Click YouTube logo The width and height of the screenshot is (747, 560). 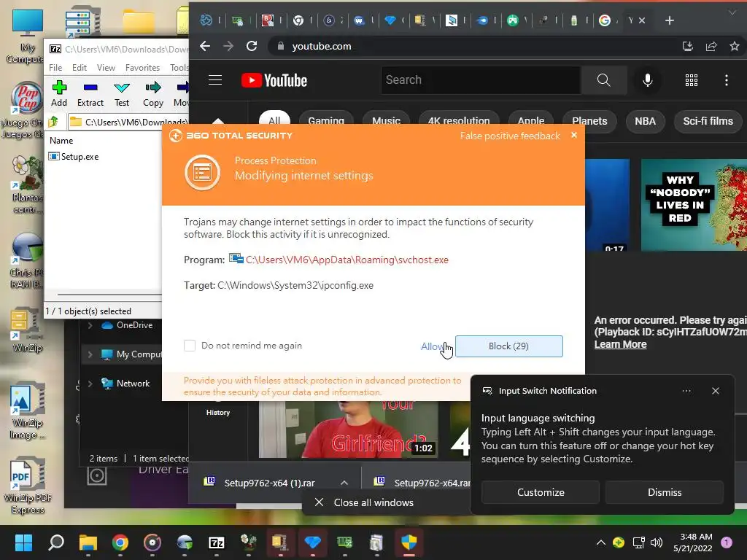pyautogui.click(x=274, y=80)
